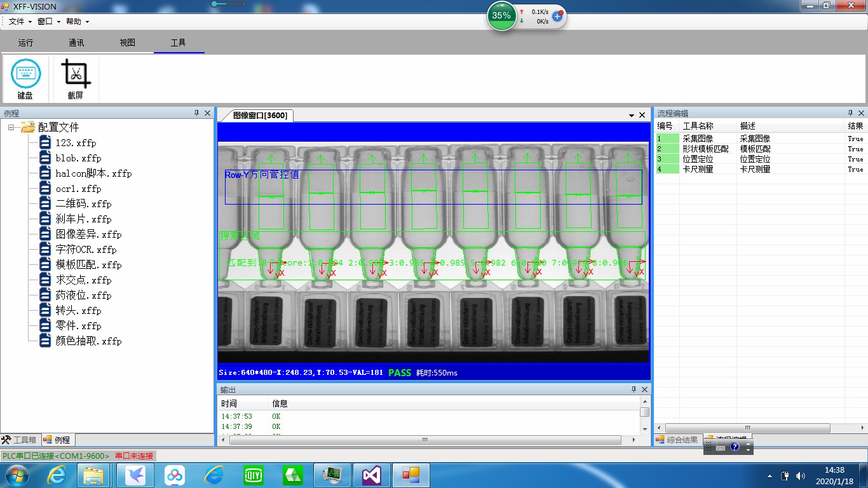Collapse the 配置文件 tree node
868x488 pixels.
tap(12, 127)
